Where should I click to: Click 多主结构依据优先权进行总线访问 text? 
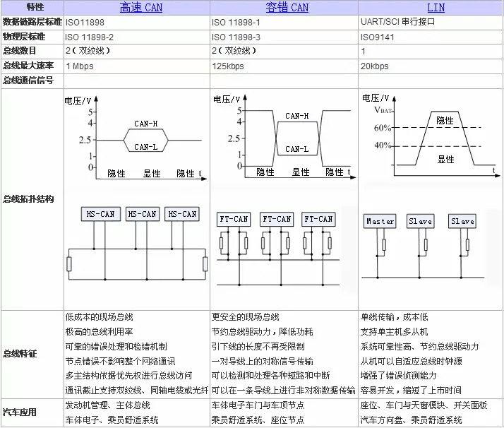click(128, 375)
